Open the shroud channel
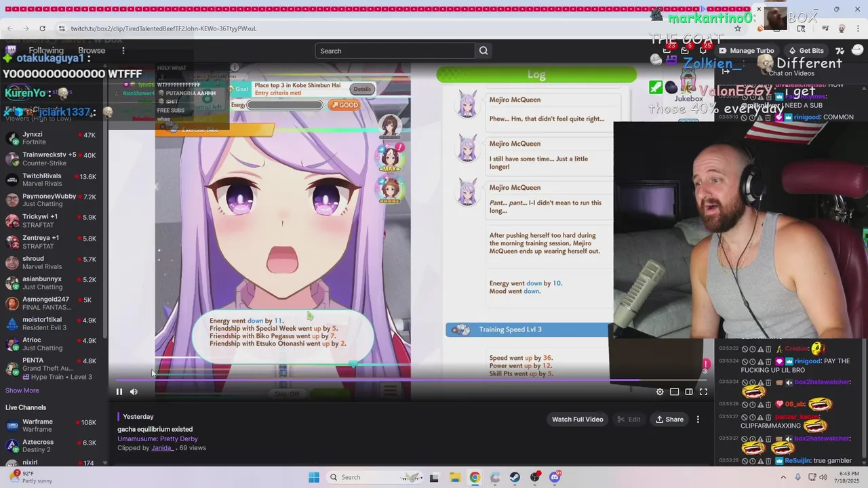 [x=54, y=262]
